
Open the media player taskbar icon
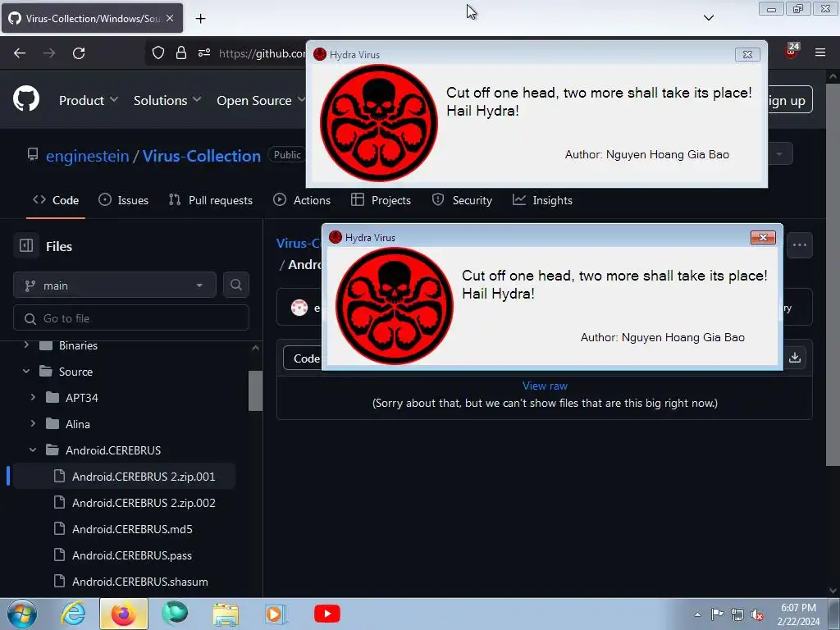coord(276,614)
